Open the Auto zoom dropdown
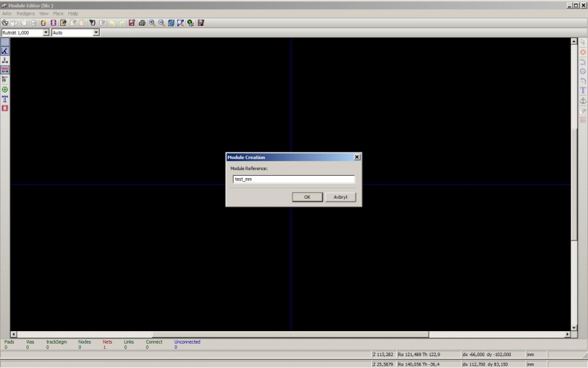588x368 pixels. click(x=96, y=32)
